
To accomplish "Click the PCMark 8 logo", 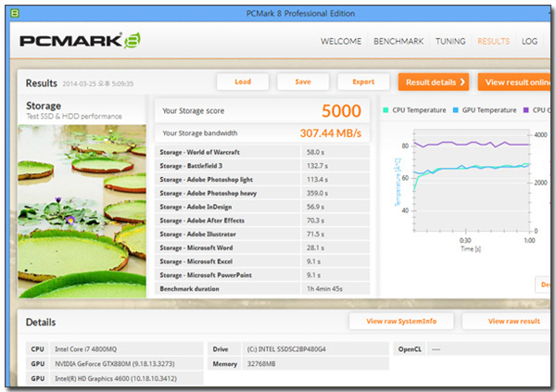I will point(81,41).
